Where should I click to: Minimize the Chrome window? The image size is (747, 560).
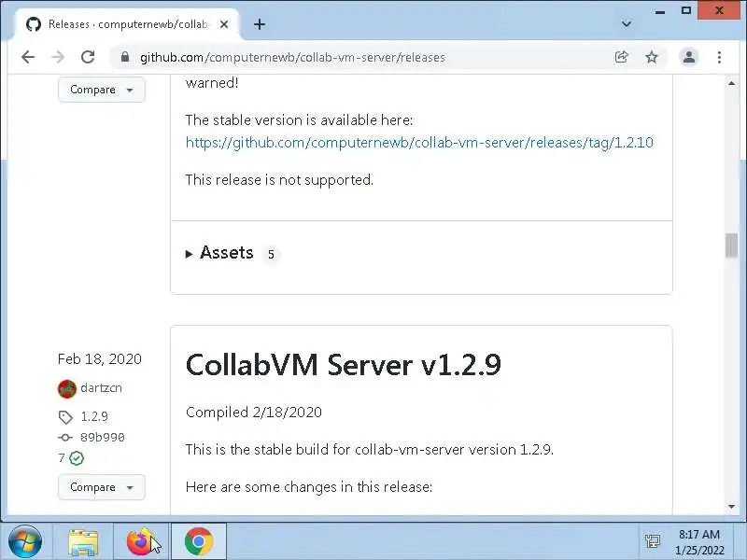click(660, 11)
